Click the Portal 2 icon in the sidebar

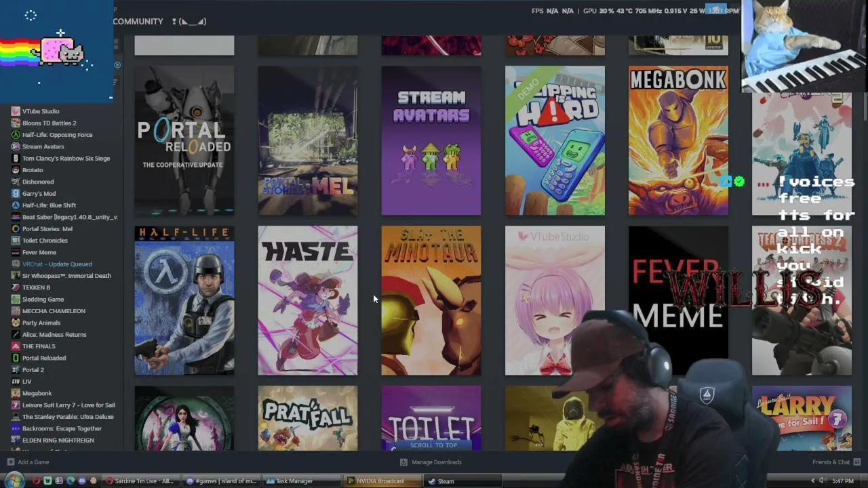16,369
